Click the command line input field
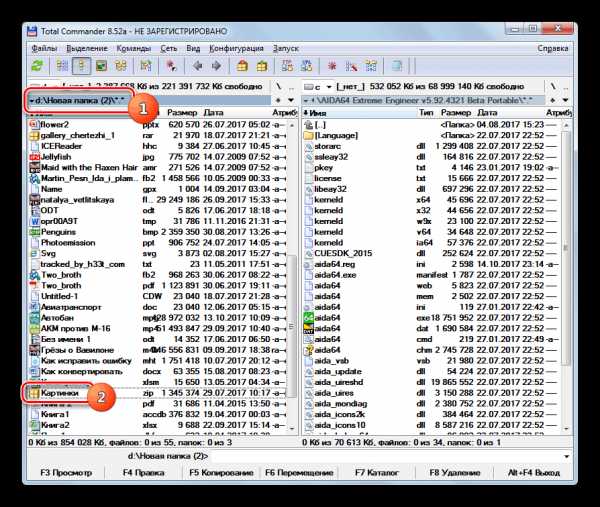The image size is (600, 507). click(x=386, y=456)
